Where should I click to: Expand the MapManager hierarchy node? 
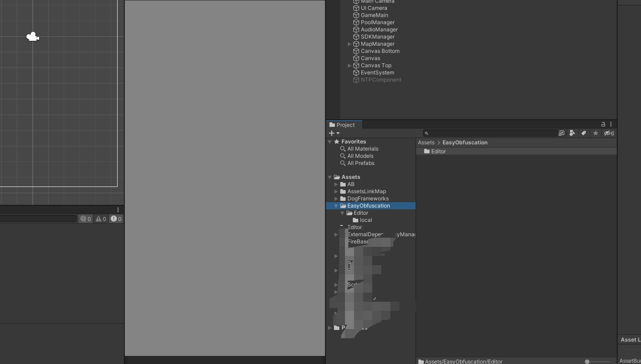click(350, 44)
